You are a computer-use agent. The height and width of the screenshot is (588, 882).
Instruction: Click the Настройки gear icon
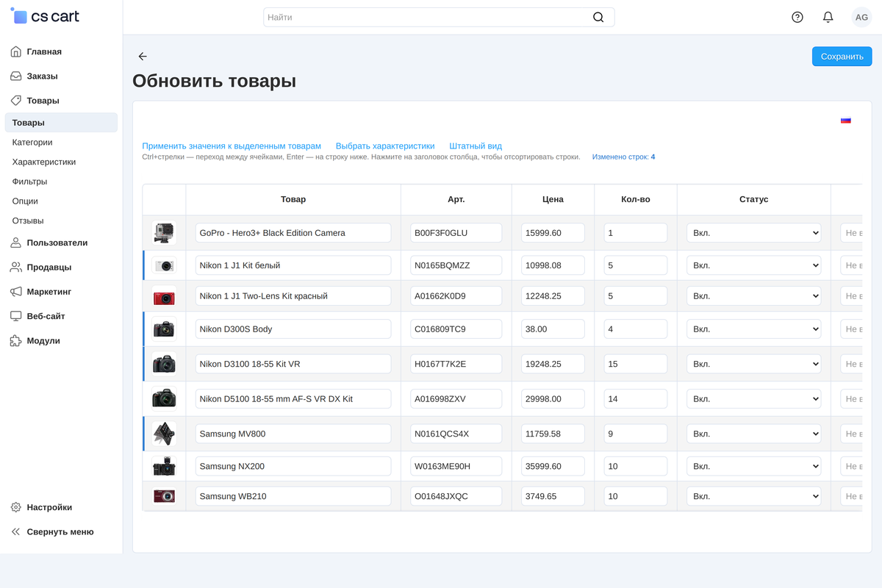[16, 507]
